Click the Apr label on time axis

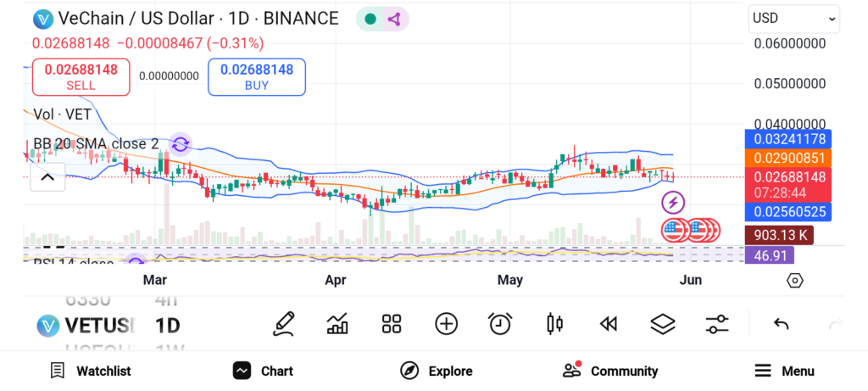336,280
